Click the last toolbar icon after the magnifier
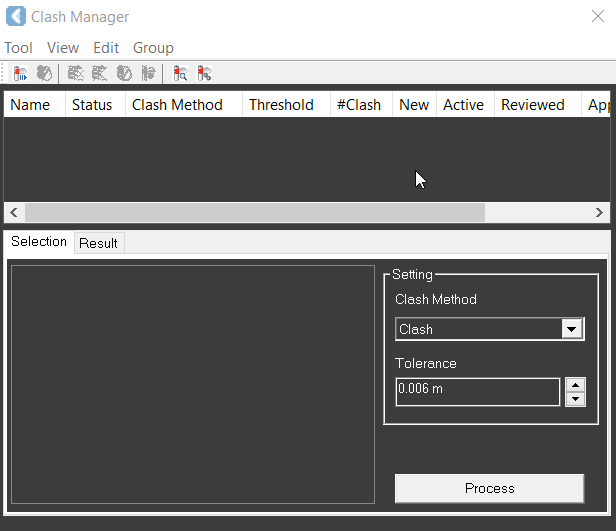This screenshot has width=616, height=531. [x=204, y=73]
